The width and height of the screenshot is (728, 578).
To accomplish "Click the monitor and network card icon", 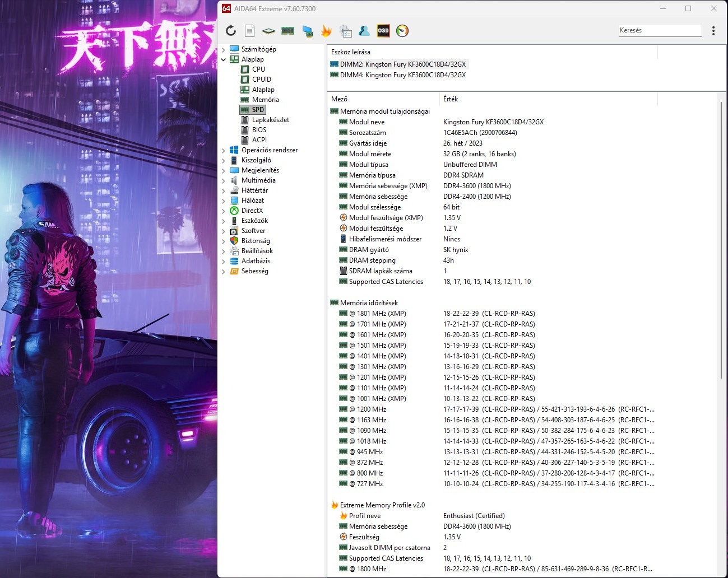I will 307,31.
